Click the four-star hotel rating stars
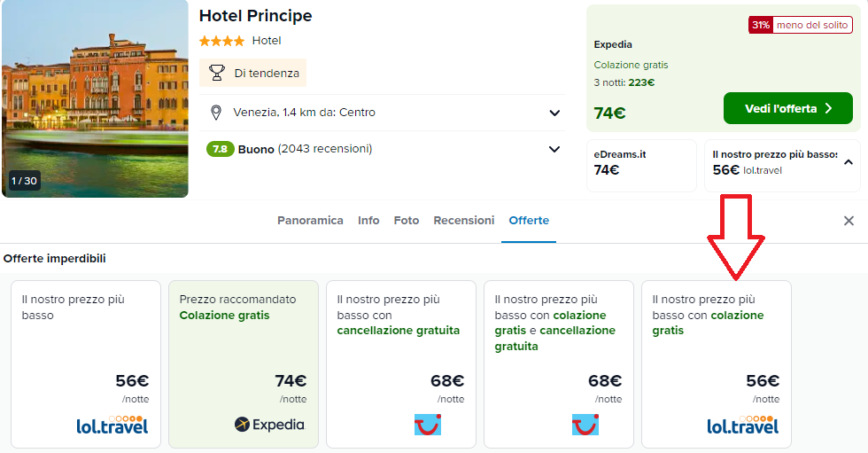Screen dimensions: 868x453 (x=221, y=41)
